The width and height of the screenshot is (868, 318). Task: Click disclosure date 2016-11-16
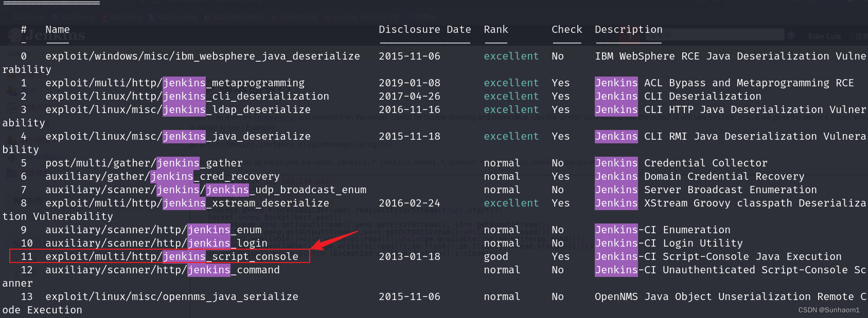(x=410, y=109)
